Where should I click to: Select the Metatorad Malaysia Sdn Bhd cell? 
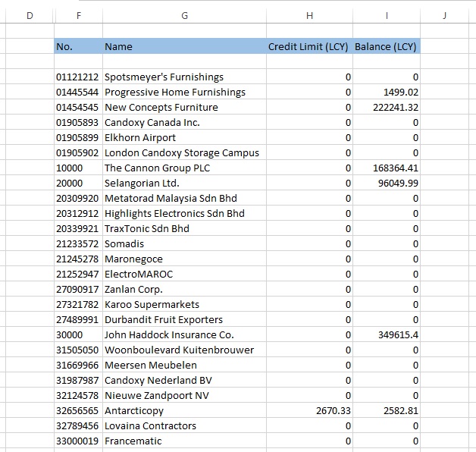tap(185, 199)
